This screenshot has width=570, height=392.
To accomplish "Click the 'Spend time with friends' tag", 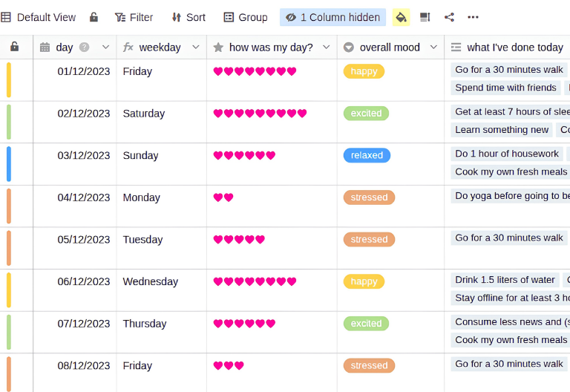I will coord(505,88).
